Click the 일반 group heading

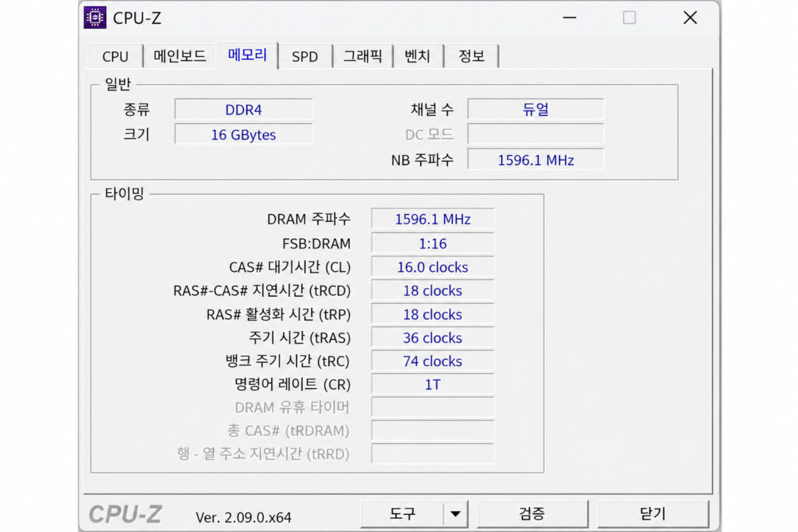118,84
